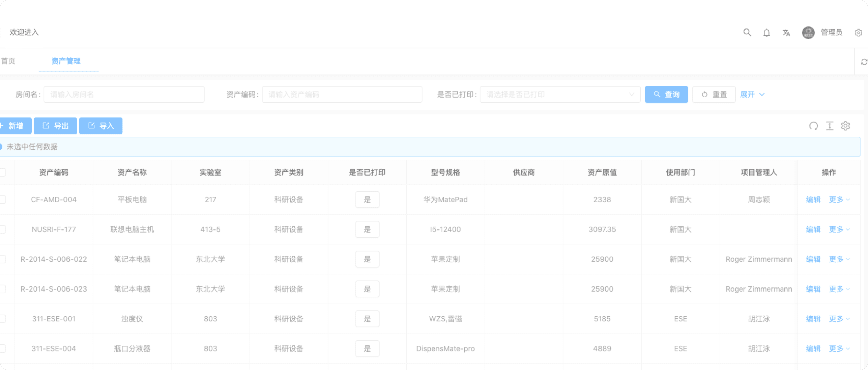Open the table column settings gear
868x370 pixels.
(x=845, y=126)
